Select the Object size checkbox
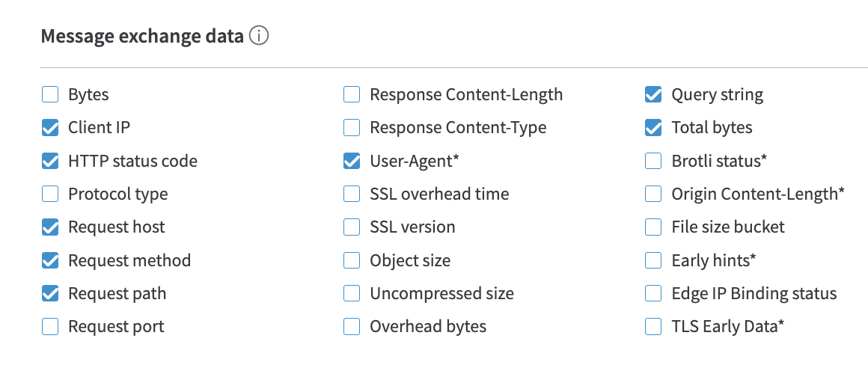The image size is (868, 371). click(x=352, y=260)
